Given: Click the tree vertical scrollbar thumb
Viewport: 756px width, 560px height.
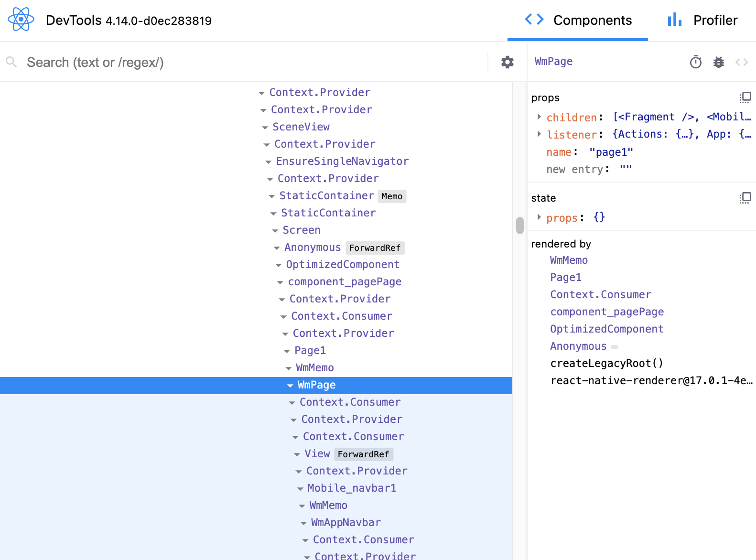Looking at the screenshot, I should tap(520, 226).
